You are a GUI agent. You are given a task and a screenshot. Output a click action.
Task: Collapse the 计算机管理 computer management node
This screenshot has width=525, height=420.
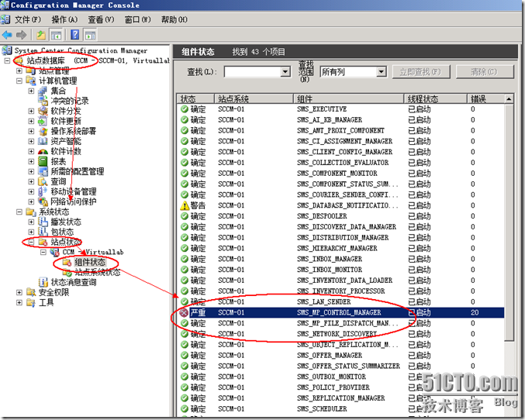tap(19, 81)
